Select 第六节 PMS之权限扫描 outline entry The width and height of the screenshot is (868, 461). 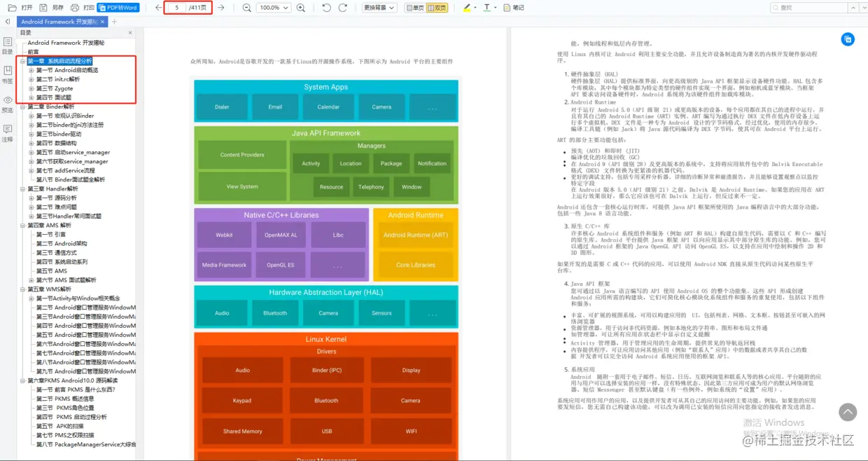coord(65,434)
